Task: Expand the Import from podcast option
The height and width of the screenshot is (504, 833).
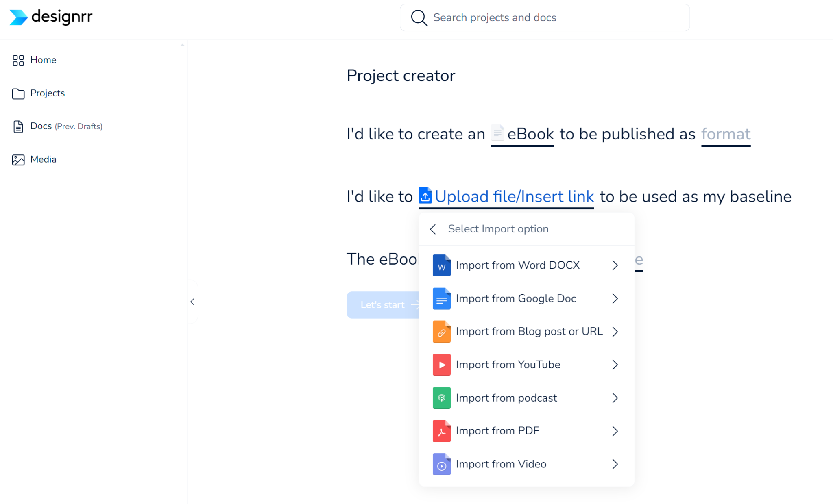Action: pos(615,398)
